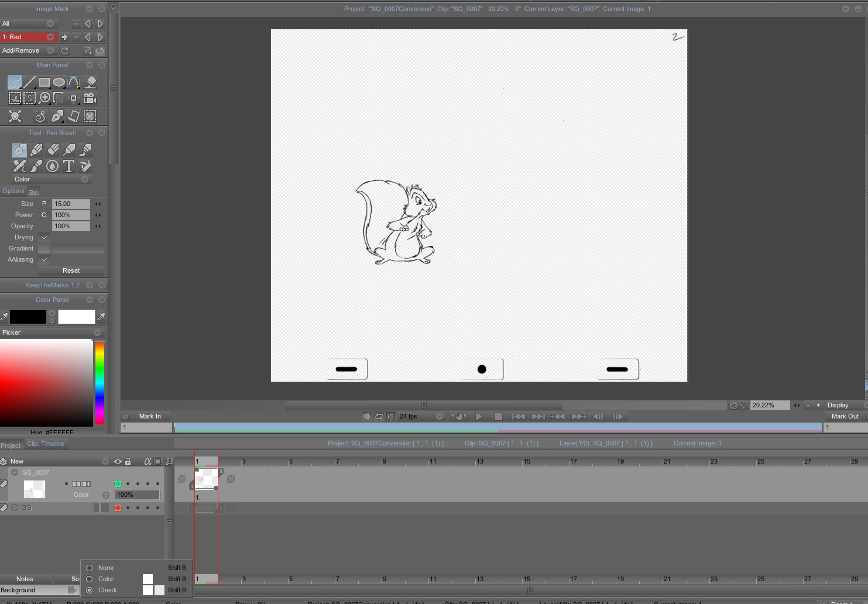Select the stroke edit swirl tool
This screenshot has width=868, height=604.
40,116
